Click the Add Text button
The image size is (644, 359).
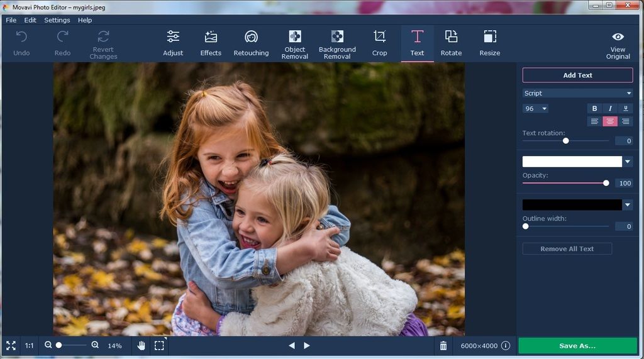coord(577,75)
